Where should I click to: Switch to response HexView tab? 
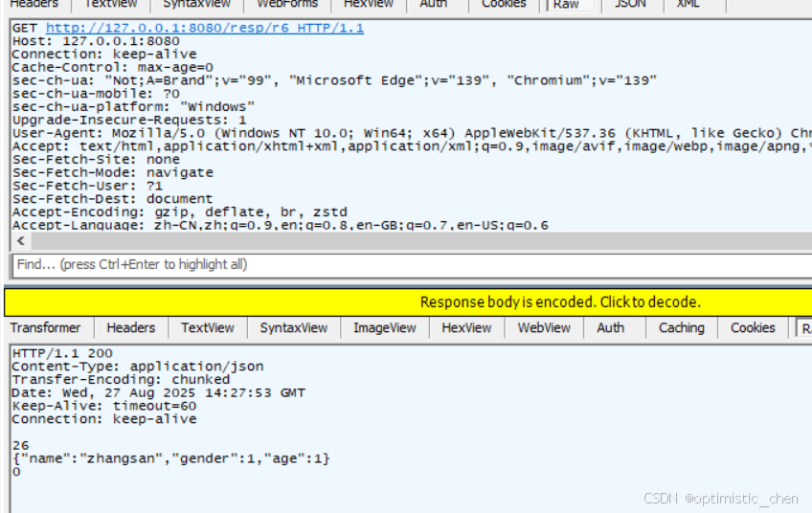point(466,328)
